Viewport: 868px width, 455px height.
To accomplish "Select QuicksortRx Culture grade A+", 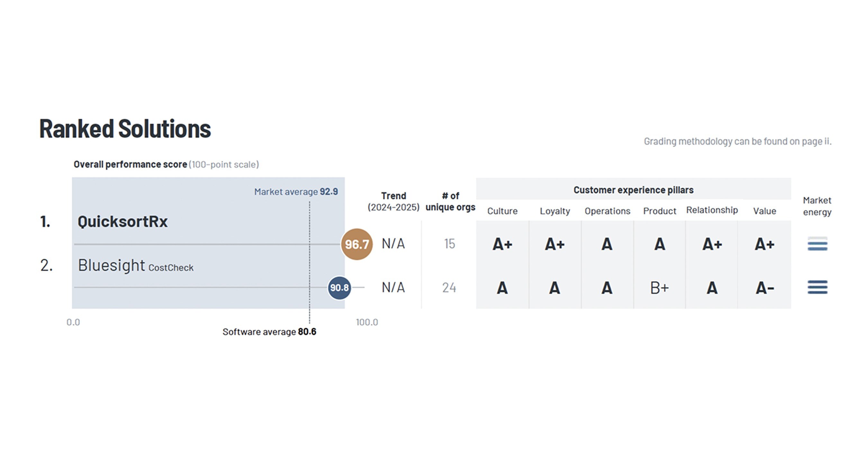I will (x=502, y=244).
